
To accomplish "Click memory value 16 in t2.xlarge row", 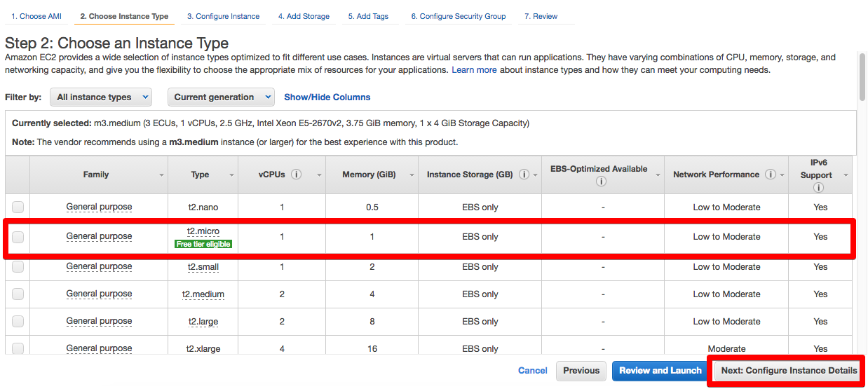I will pyautogui.click(x=372, y=349).
